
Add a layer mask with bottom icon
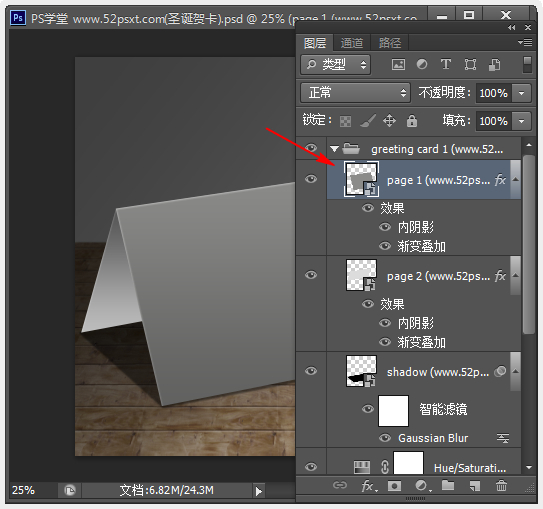pyautogui.click(x=394, y=486)
